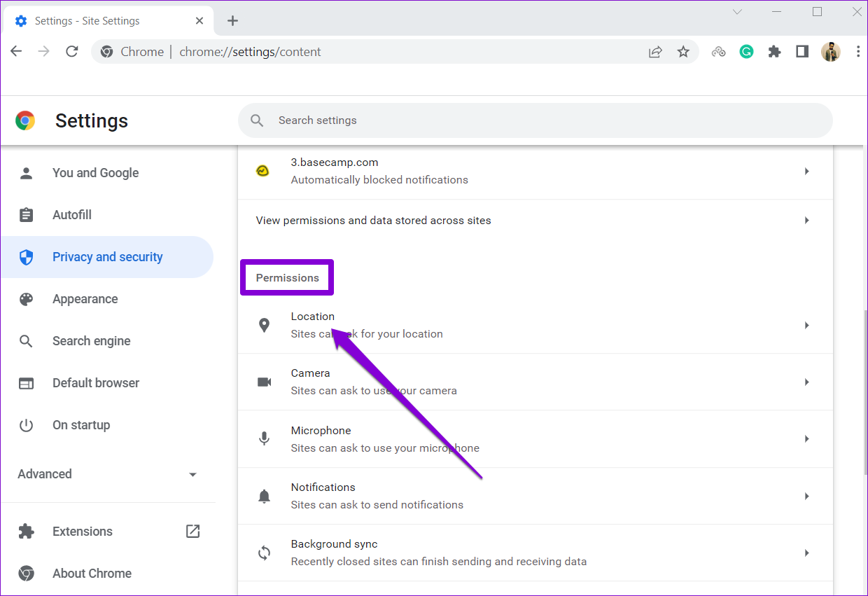Open the Chrome three-dot menu
This screenshot has width=868, height=596.
tap(858, 52)
